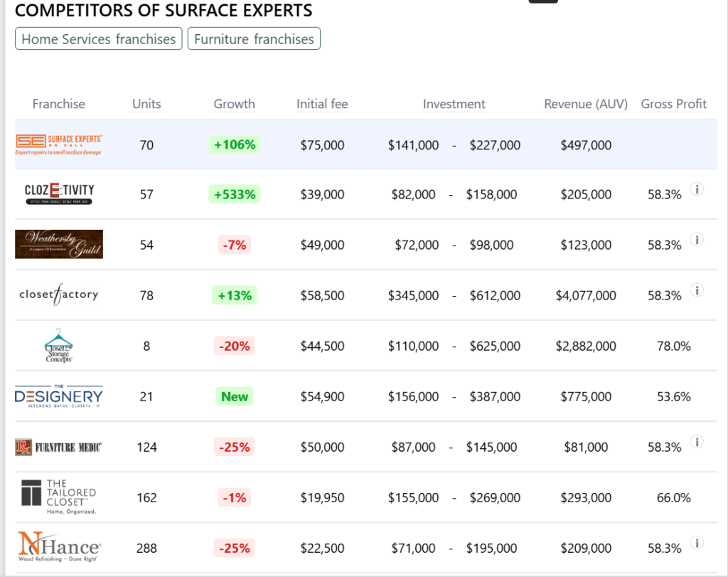
Task: Click the +13% growth badge
Action: click(x=235, y=295)
